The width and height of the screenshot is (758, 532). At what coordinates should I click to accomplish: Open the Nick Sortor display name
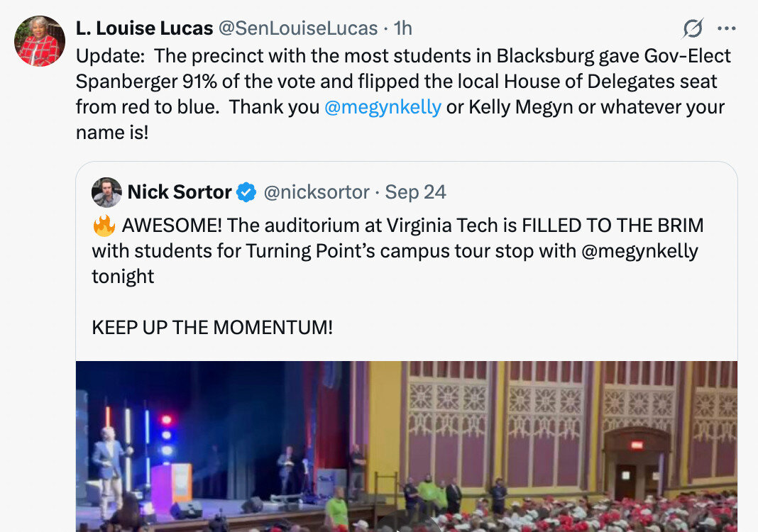[x=180, y=192]
